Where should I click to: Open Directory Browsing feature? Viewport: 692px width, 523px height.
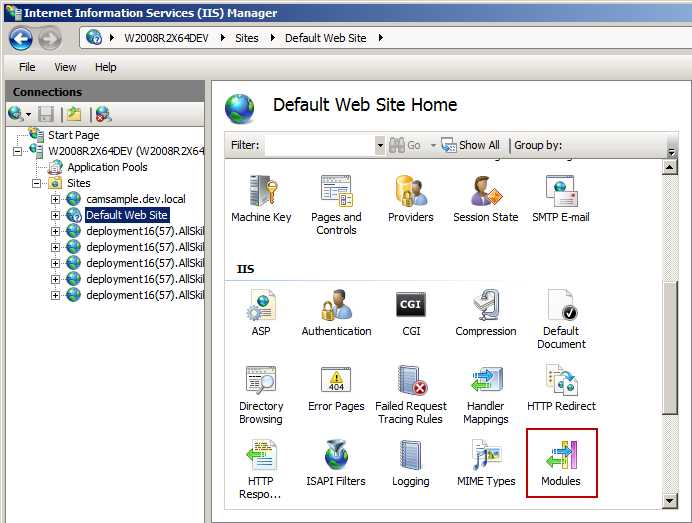coord(261,395)
